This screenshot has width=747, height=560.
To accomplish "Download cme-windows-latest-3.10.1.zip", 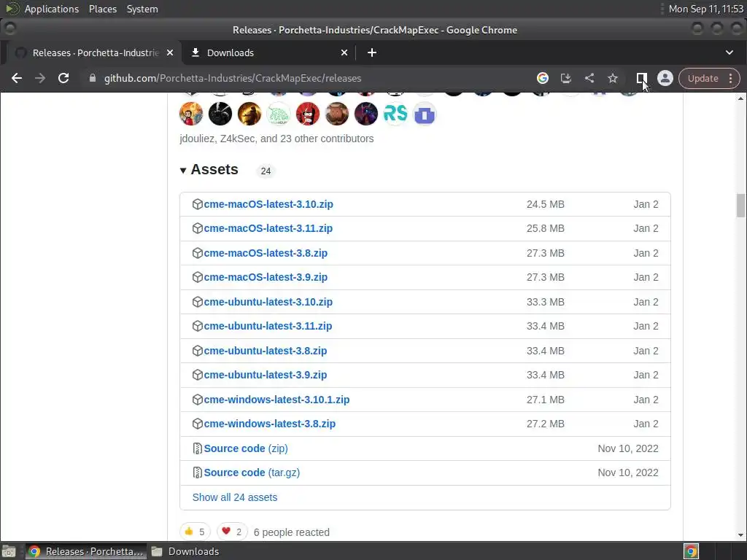I will point(276,400).
